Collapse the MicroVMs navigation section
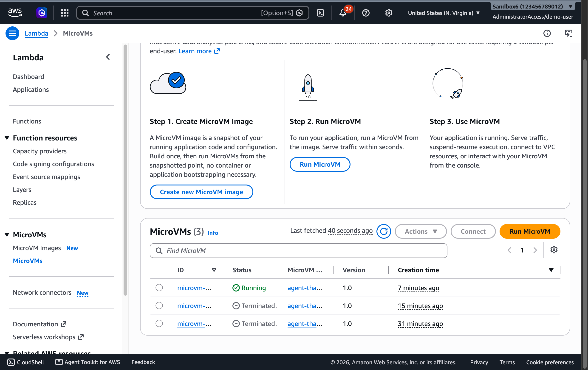The image size is (588, 370). coord(7,235)
